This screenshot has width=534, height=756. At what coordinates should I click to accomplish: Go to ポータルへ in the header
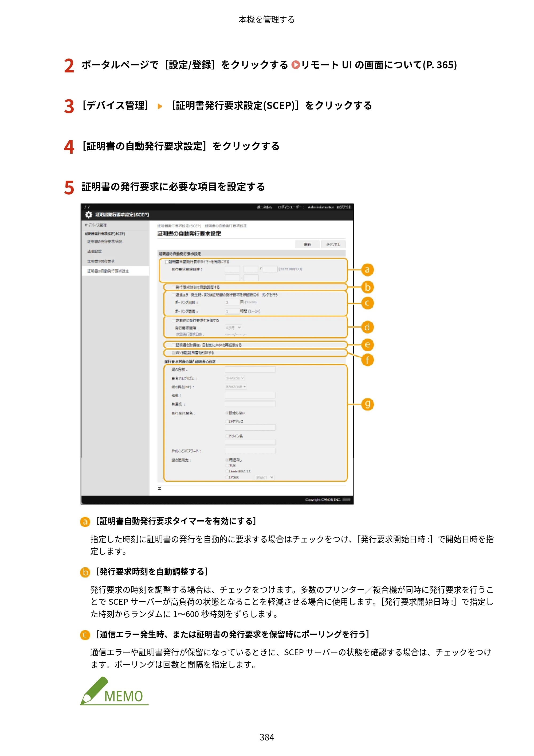click(x=264, y=207)
